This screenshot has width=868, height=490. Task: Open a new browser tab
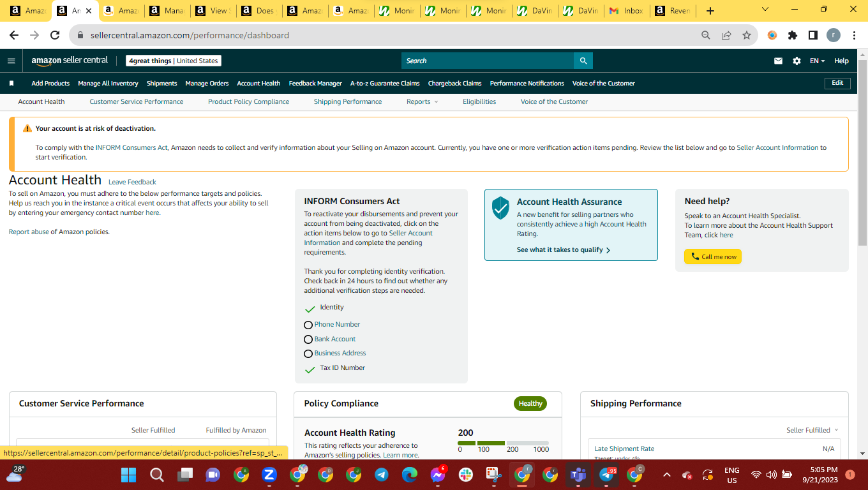point(710,11)
